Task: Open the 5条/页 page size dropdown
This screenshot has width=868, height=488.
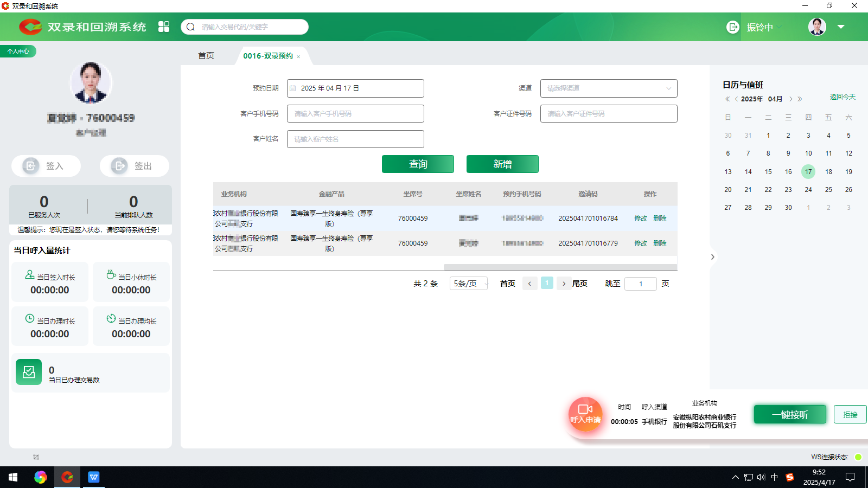Action: pos(469,284)
